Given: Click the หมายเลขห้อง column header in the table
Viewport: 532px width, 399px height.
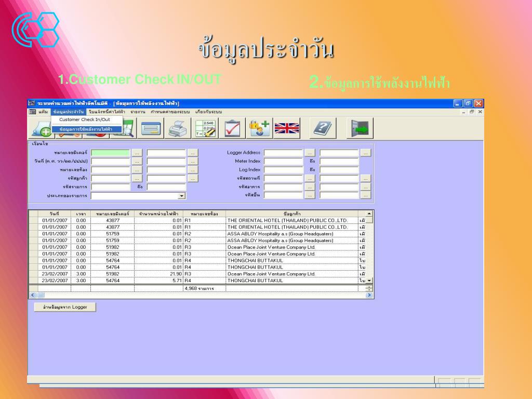Looking at the screenshot, I should coord(204,214).
